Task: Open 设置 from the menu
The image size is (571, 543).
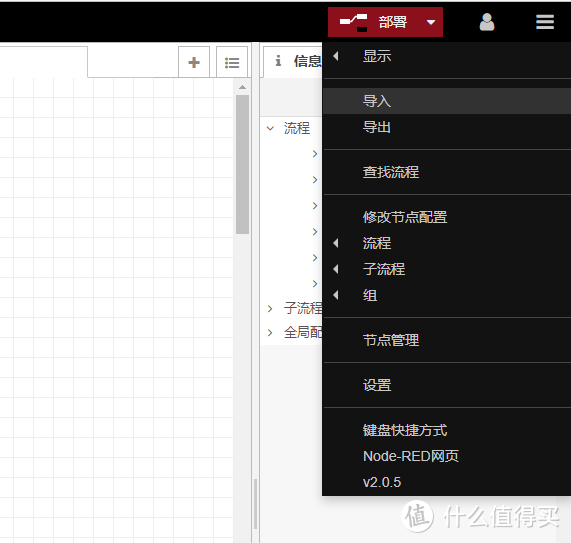Action: pos(447,385)
